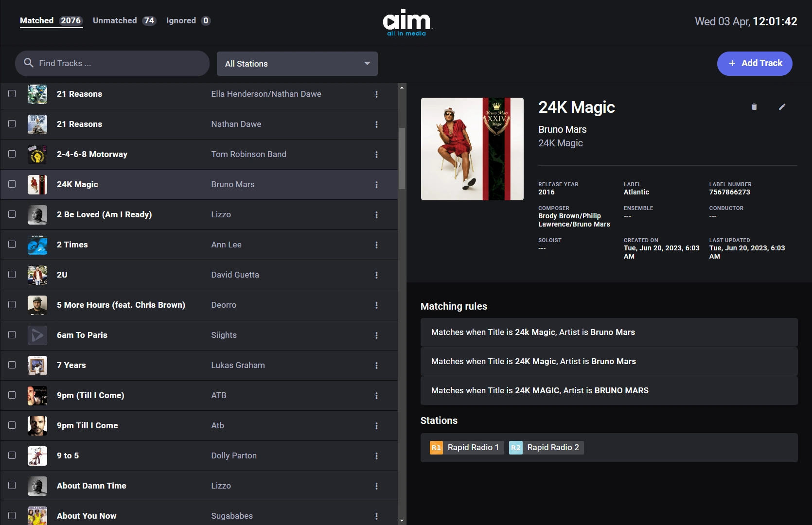Open options menu for 2-4-6-8 Motorway
The width and height of the screenshot is (812, 525).
pos(376,155)
